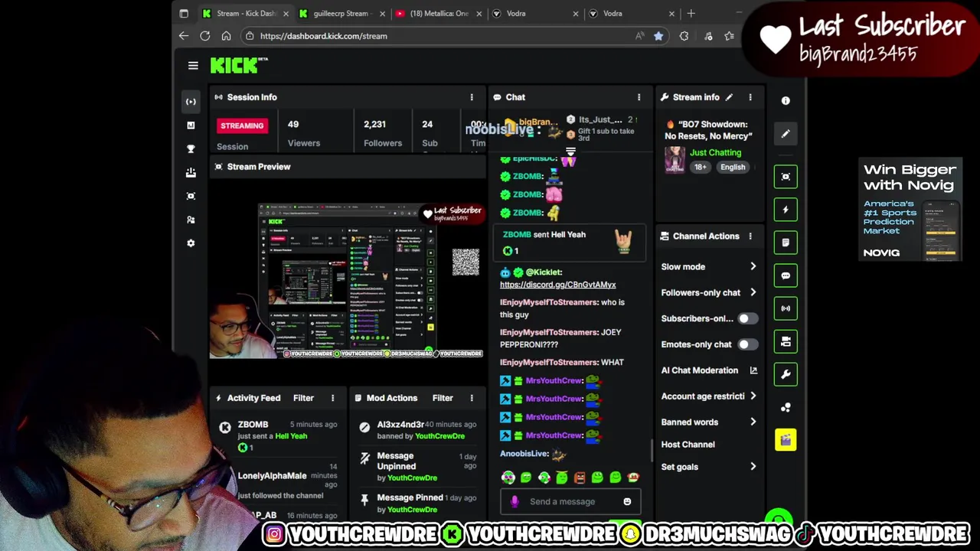The width and height of the screenshot is (980, 551).
Task: Toggle the stream preview widget icon on the right rail
Action: (786, 177)
